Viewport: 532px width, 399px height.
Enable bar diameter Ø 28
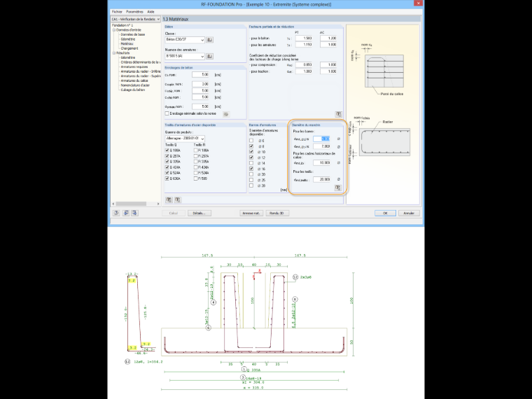(251, 185)
